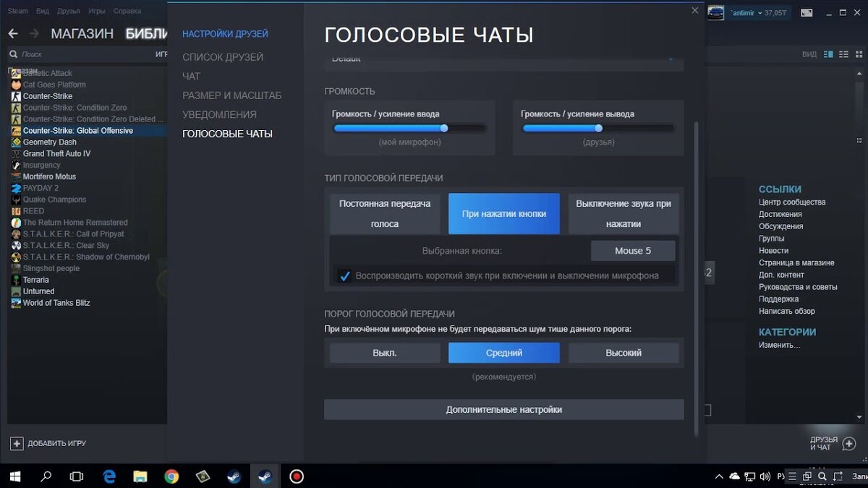This screenshot has width=868, height=488.
Task: Switch to the "Уведомления" settings tab
Action: (219, 114)
